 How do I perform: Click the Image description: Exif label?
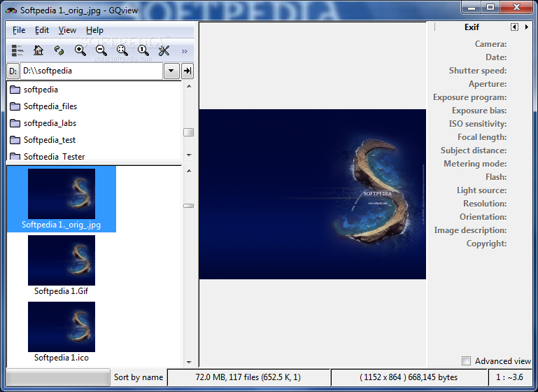[470, 230]
